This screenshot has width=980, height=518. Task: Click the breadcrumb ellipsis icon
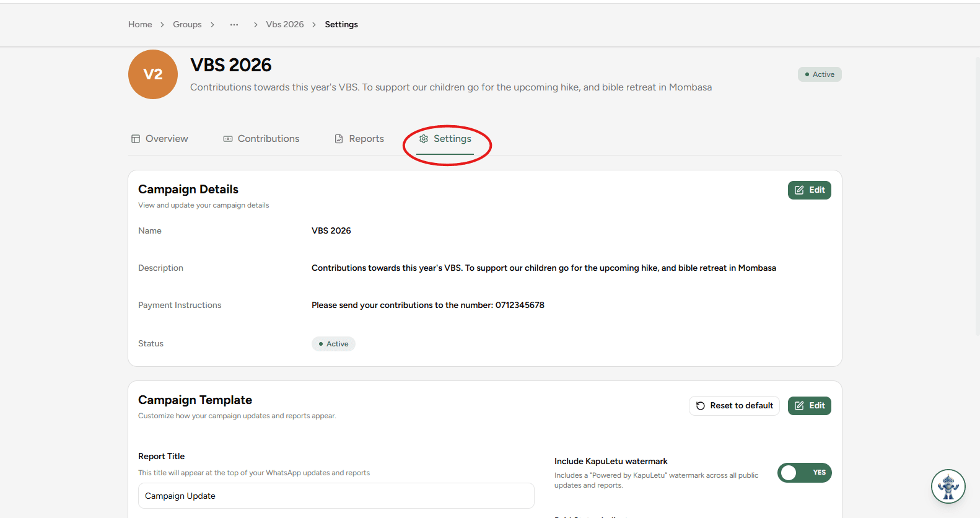(234, 25)
